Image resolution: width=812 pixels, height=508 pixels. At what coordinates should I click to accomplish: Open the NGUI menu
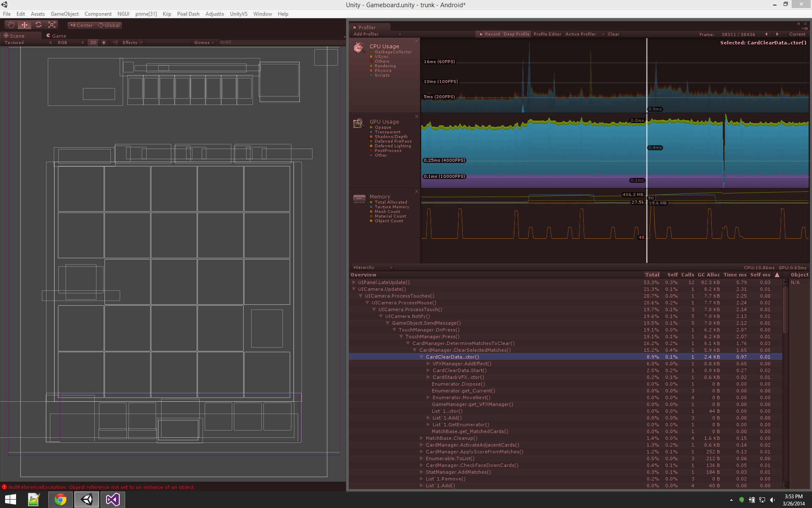tap(123, 14)
